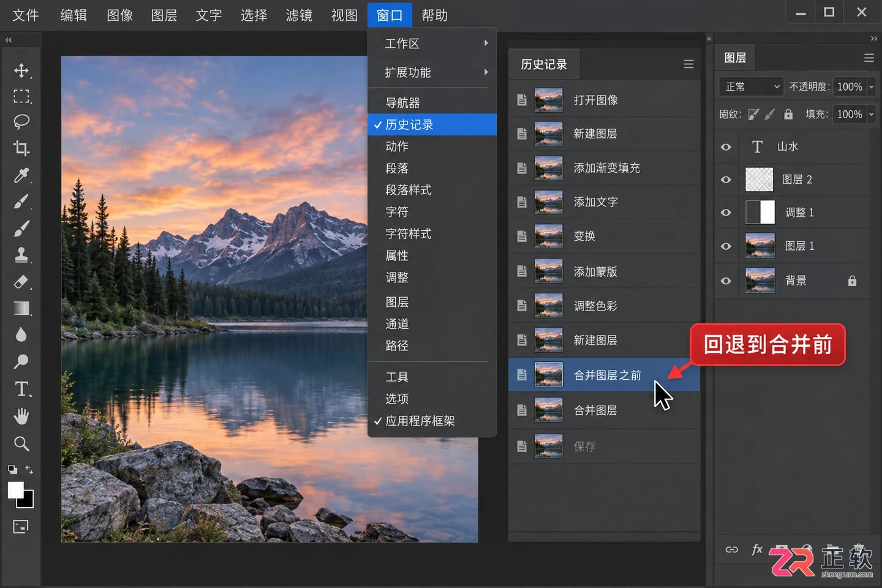Select the 添加渐变填充 history step
This screenshot has width=882, height=588.
pos(605,168)
